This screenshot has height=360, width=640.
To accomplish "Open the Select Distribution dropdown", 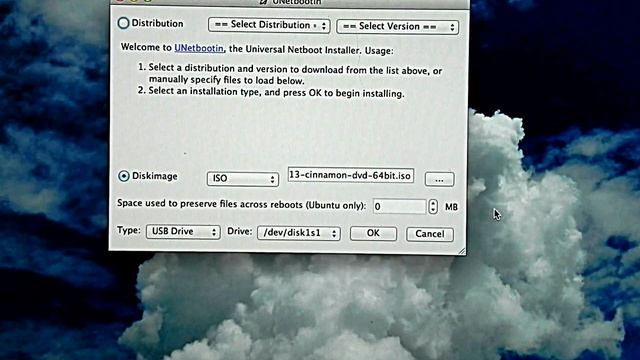I will click(x=269, y=25).
